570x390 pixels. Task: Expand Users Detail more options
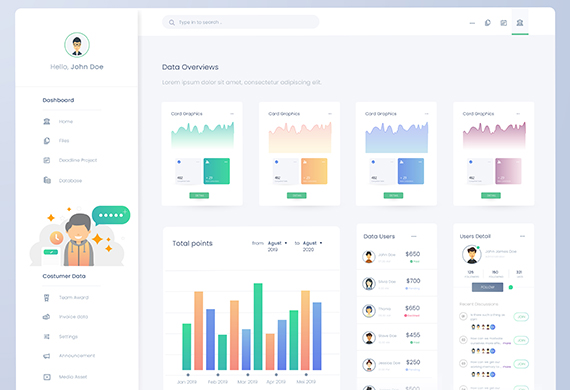click(x=522, y=236)
